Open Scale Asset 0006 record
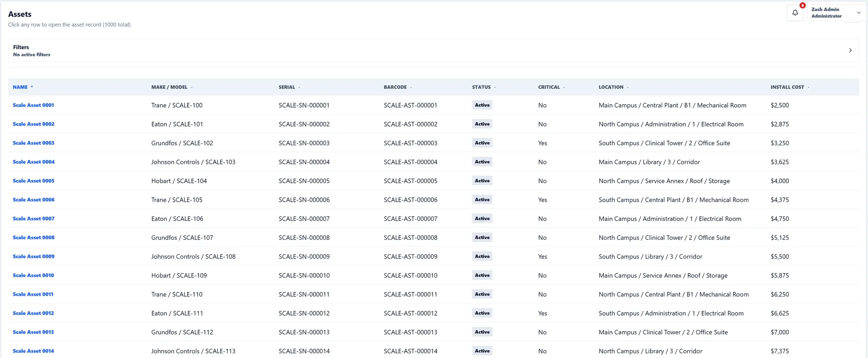 (x=33, y=200)
